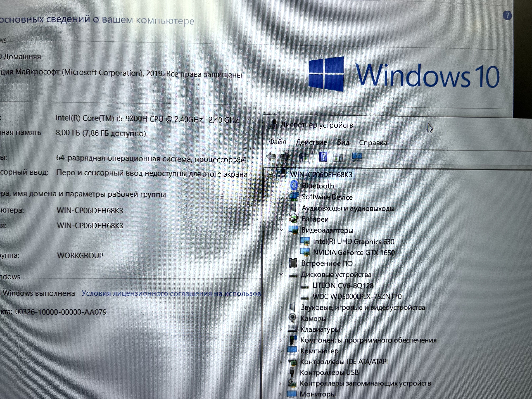Click the Диспетчер устройств window title bar
532x399 pixels.
pos(397,125)
